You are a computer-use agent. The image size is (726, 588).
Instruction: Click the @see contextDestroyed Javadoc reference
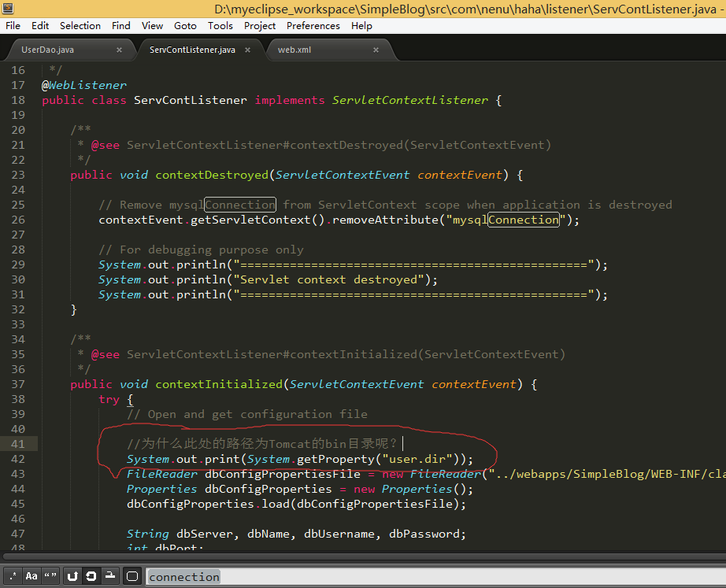click(x=321, y=145)
